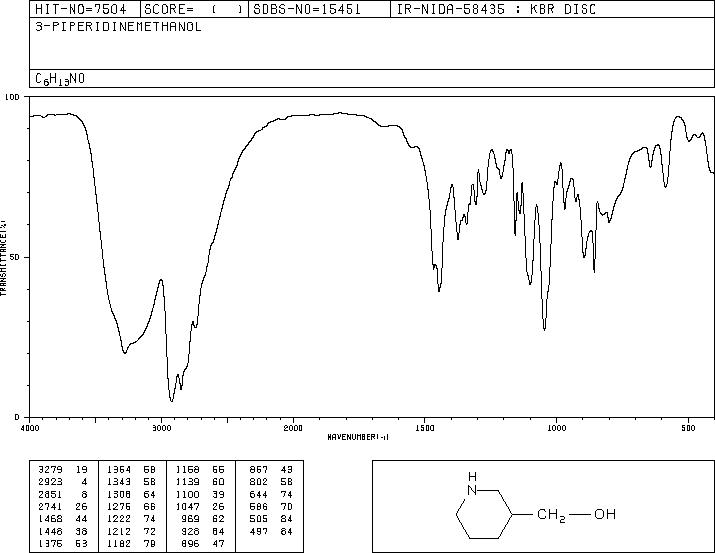Image resolution: width=715 pixels, height=553 pixels.
Task: Click peak table value 1364
Action: tap(119, 470)
